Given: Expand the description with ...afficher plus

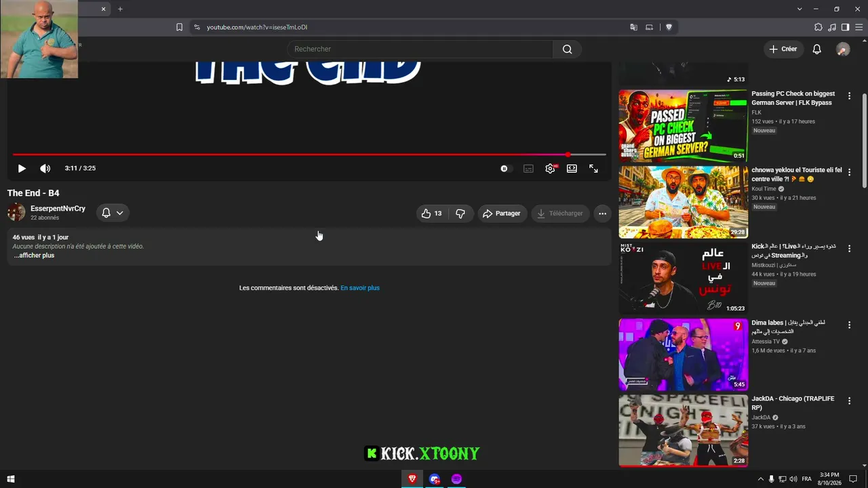Looking at the screenshot, I should tap(34, 256).
